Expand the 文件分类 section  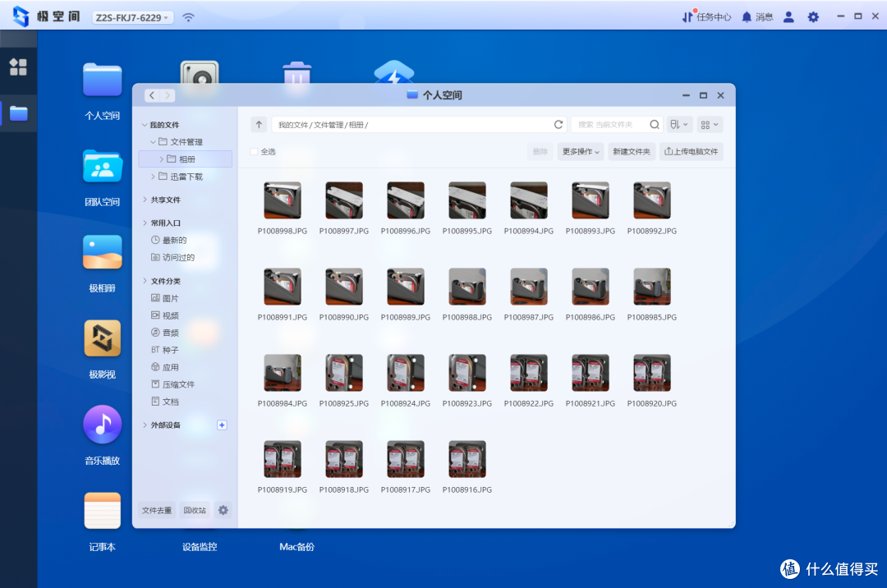pyautogui.click(x=145, y=281)
